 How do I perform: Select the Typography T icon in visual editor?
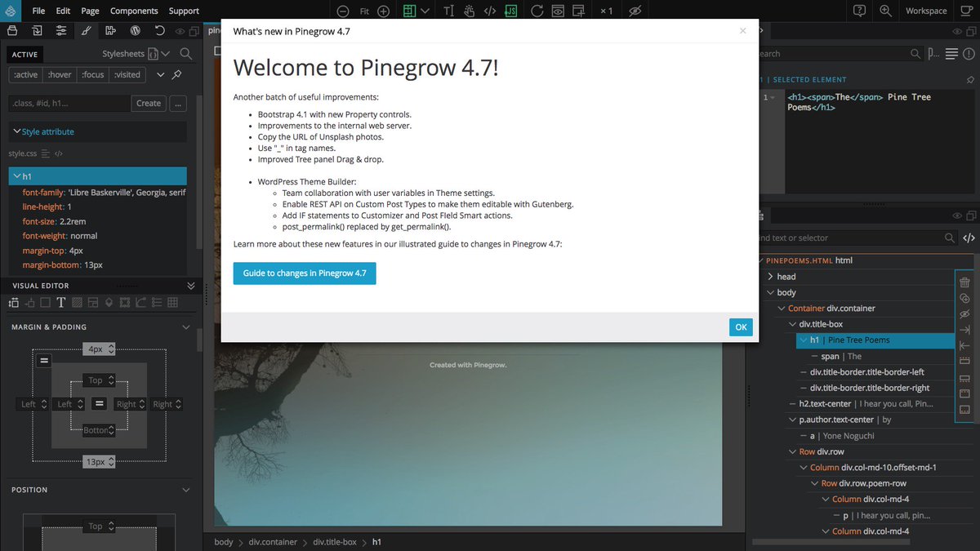tap(61, 303)
